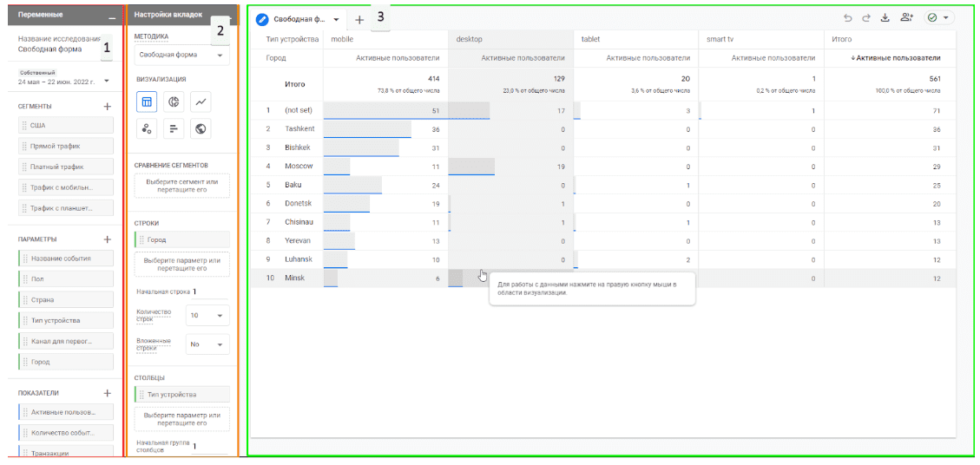Image resolution: width=980 pixels, height=465 pixels.
Task: Click the Moscow row label
Action: 298,167
